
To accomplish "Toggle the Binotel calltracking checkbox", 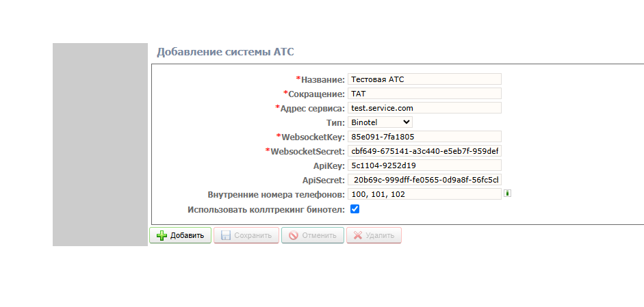I will click(x=355, y=209).
